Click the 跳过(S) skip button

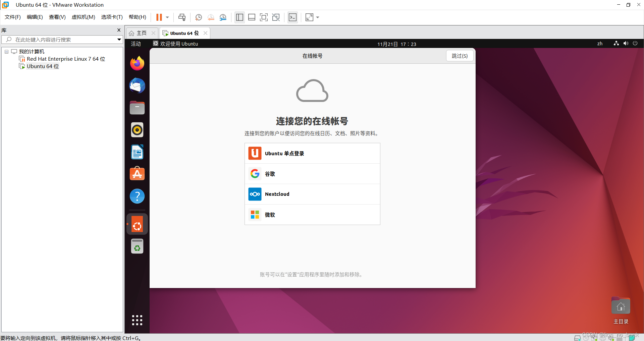(460, 56)
